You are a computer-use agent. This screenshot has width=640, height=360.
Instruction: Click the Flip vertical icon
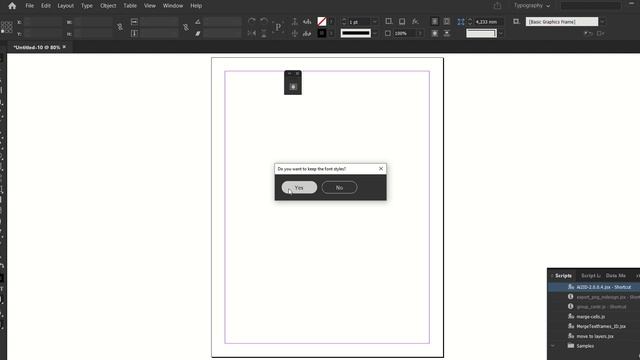click(x=264, y=33)
